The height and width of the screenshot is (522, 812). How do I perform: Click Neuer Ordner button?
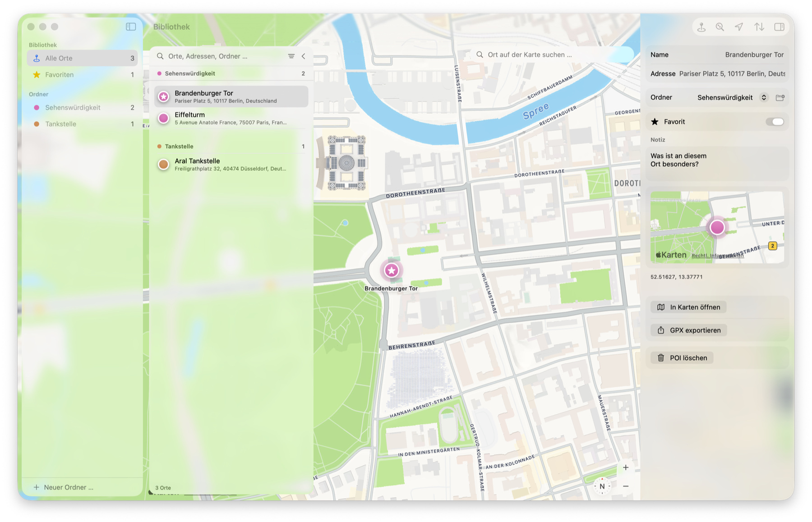[64, 487]
